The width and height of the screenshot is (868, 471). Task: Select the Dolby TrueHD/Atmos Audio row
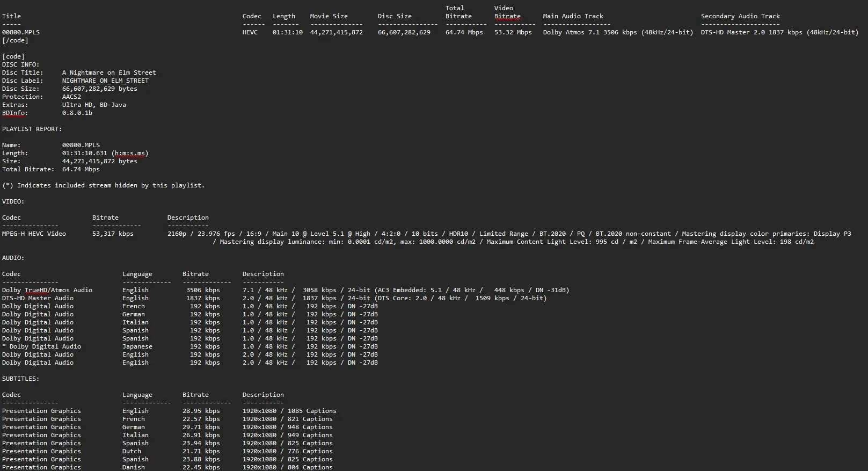47,290
